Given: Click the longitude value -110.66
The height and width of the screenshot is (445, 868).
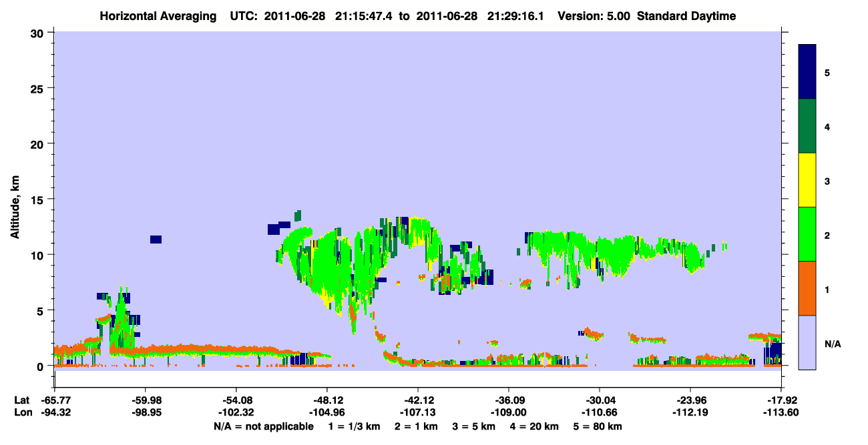Looking at the screenshot, I should click(x=600, y=413).
